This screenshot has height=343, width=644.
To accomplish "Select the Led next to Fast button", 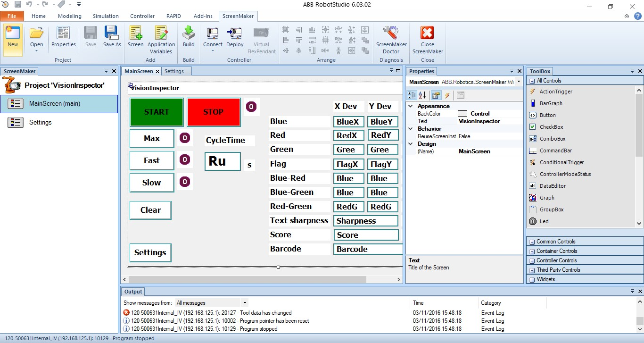I will (185, 160).
